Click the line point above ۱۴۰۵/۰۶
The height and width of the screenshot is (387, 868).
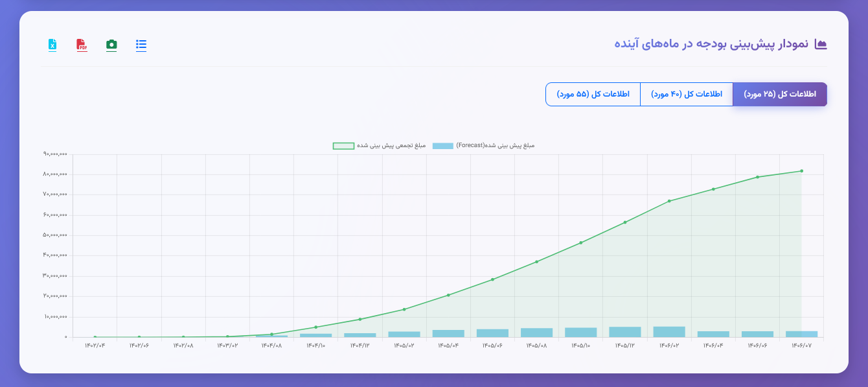(x=492, y=279)
